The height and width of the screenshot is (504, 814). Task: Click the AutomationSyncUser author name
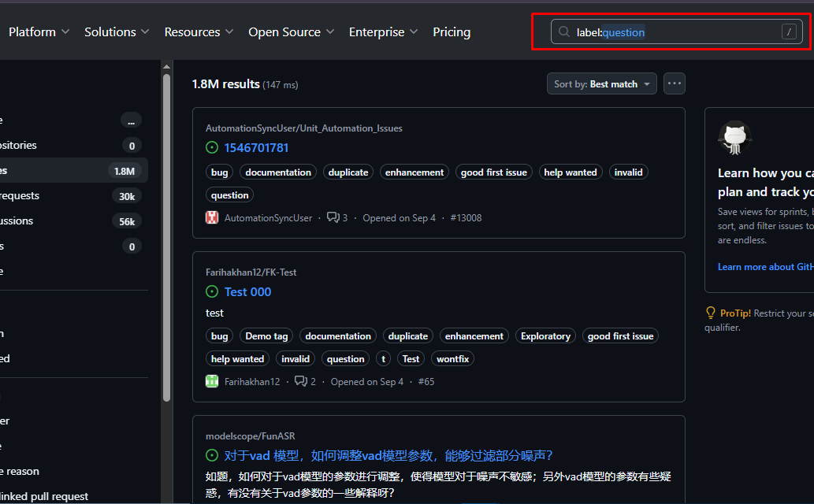pyautogui.click(x=268, y=218)
